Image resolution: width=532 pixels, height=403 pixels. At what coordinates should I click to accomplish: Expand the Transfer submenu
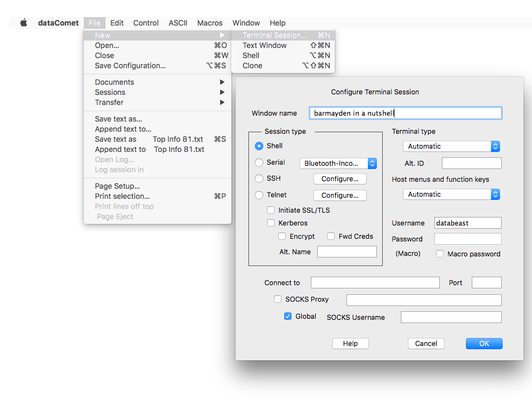[x=157, y=102]
